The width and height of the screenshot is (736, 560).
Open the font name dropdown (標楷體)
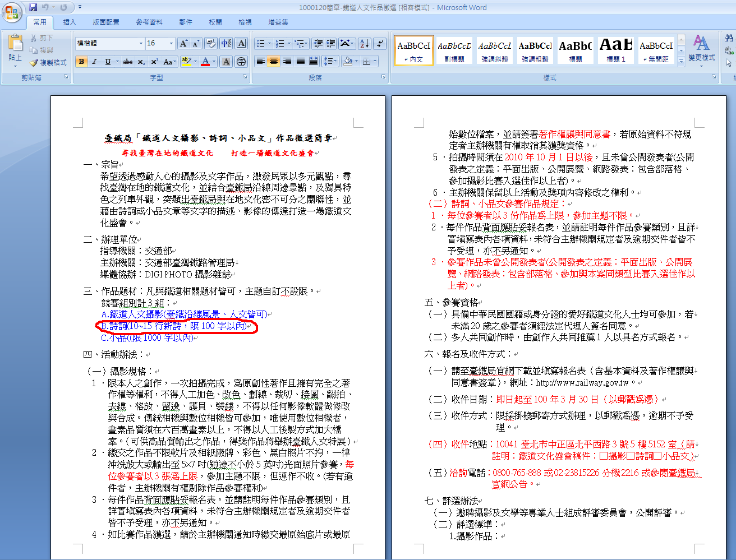141,43
